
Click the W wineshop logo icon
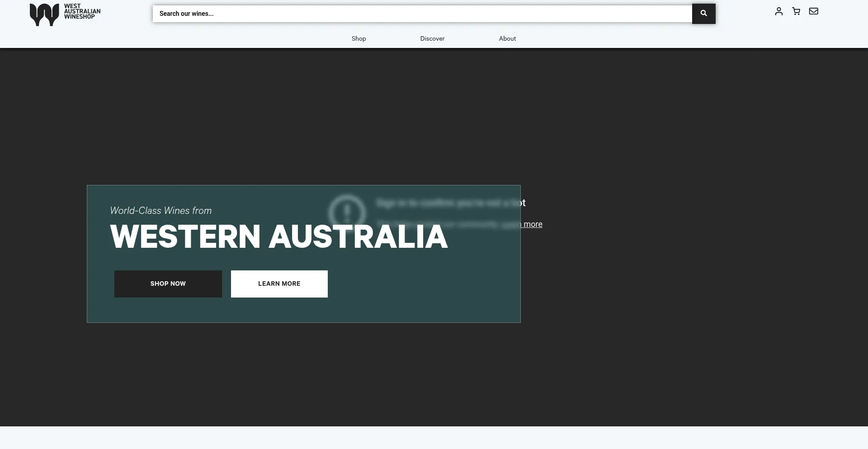point(44,14)
